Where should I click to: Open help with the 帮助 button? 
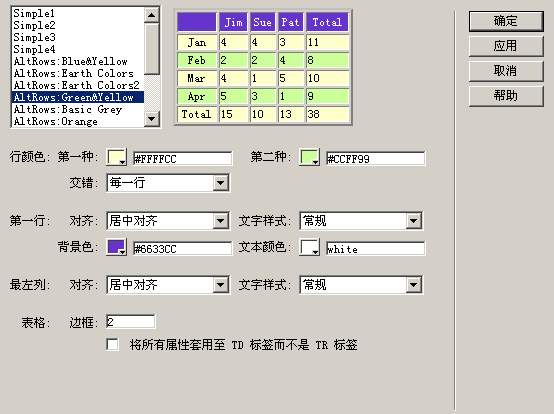(506, 96)
